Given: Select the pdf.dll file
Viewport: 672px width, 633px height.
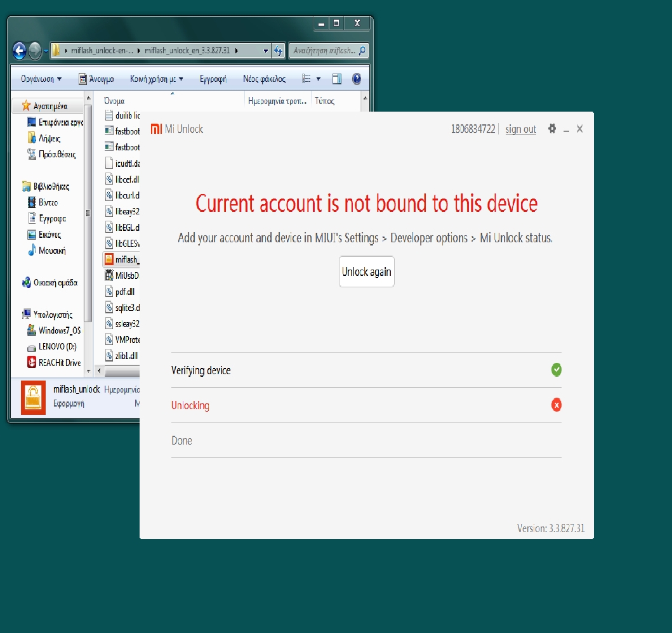Looking at the screenshot, I should (x=120, y=292).
